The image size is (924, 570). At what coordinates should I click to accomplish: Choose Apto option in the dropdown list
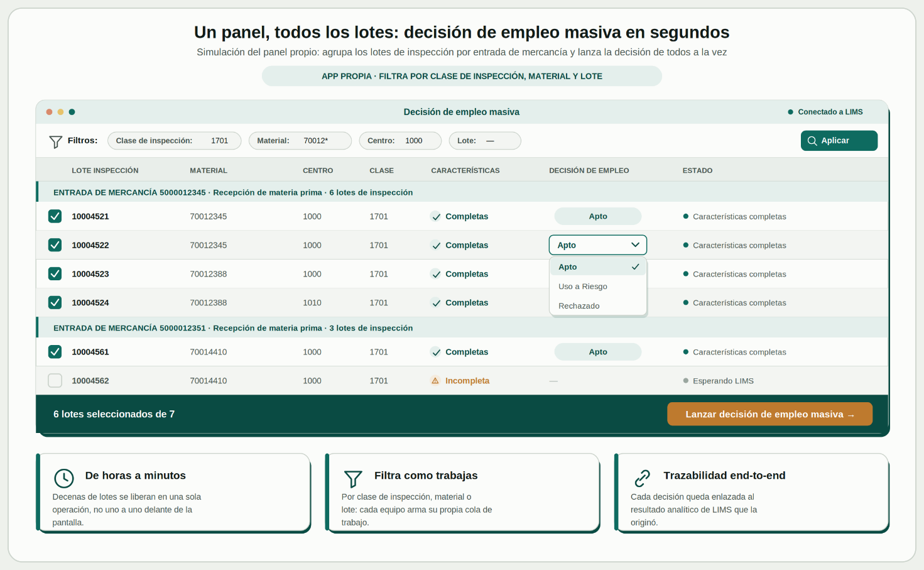(598, 267)
